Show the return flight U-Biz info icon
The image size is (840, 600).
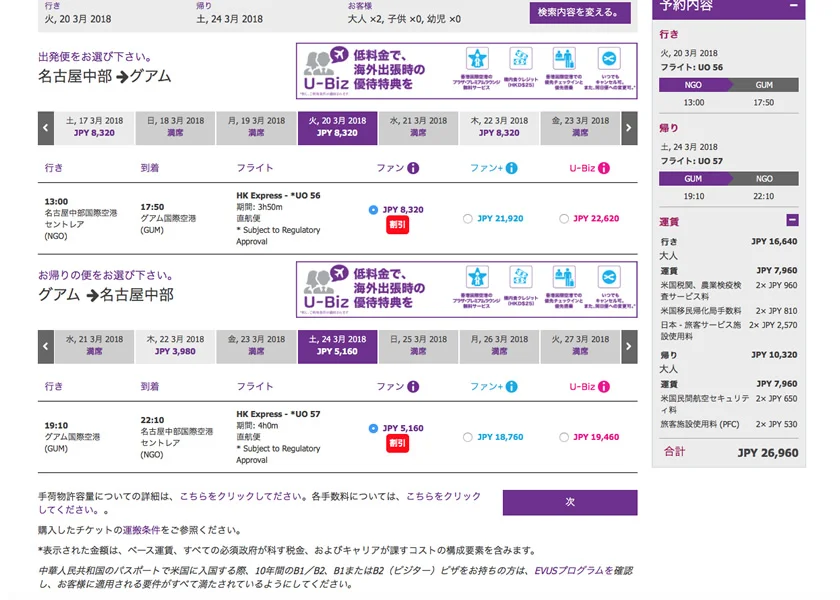(607, 386)
